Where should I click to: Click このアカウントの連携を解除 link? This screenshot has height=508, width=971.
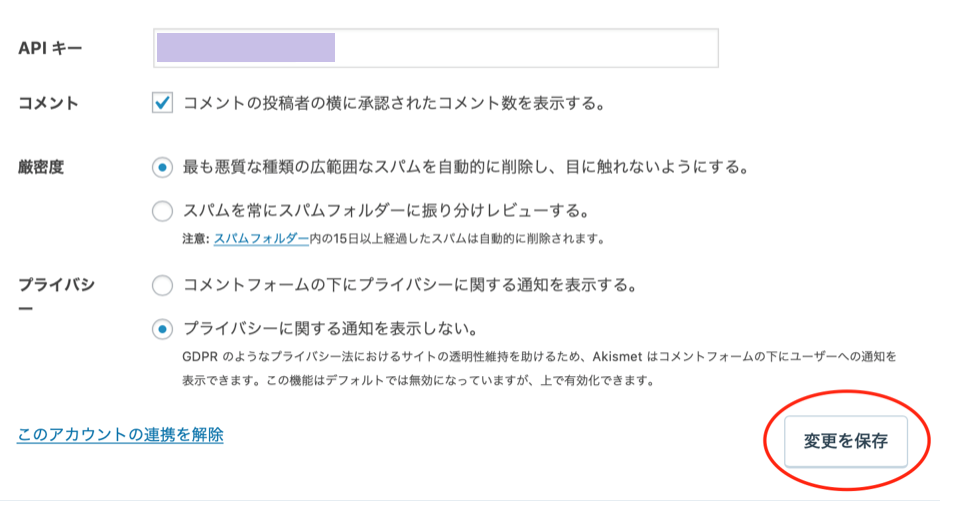coord(120,435)
